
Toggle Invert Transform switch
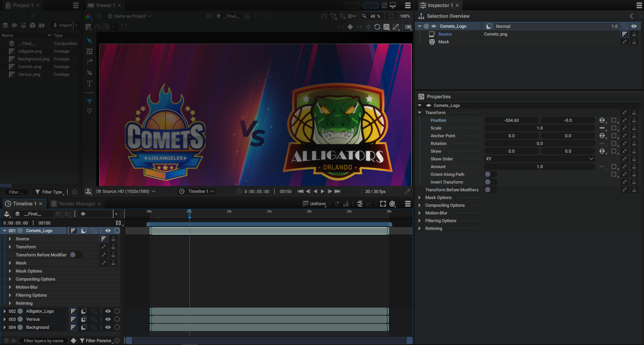pos(490,182)
